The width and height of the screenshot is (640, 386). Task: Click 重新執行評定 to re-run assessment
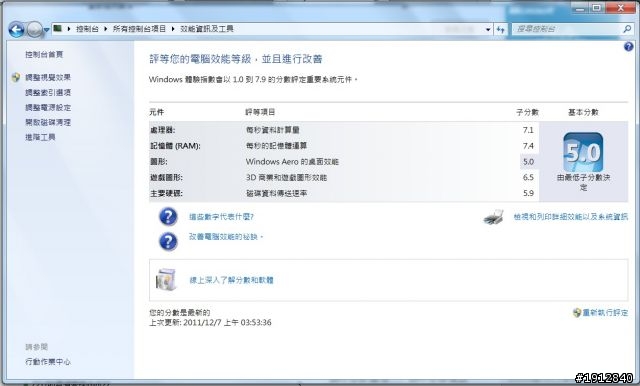pos(605,313)
